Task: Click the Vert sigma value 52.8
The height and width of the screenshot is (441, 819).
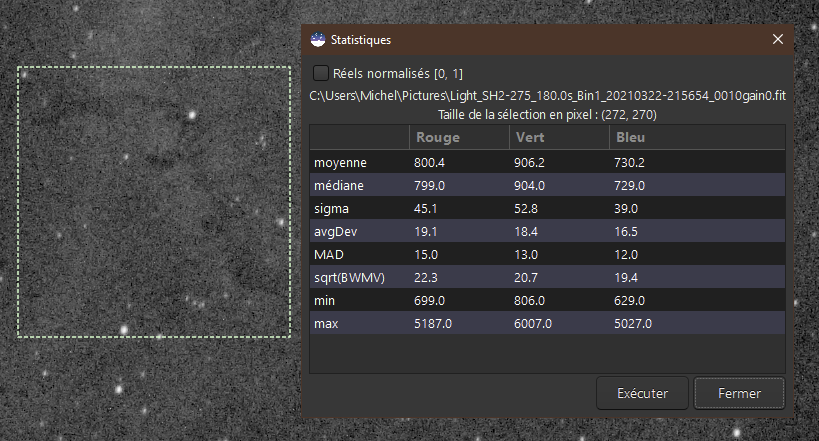Action: tap(525, 208)
